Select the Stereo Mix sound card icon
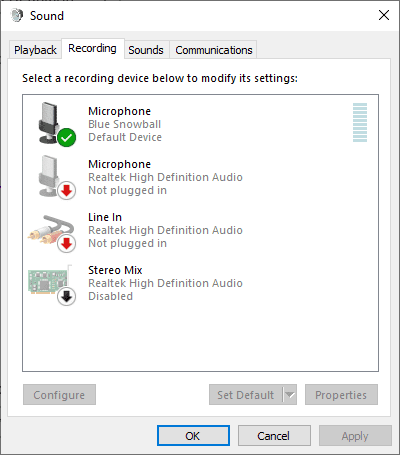The image size is (400, 455). point(49,281)
